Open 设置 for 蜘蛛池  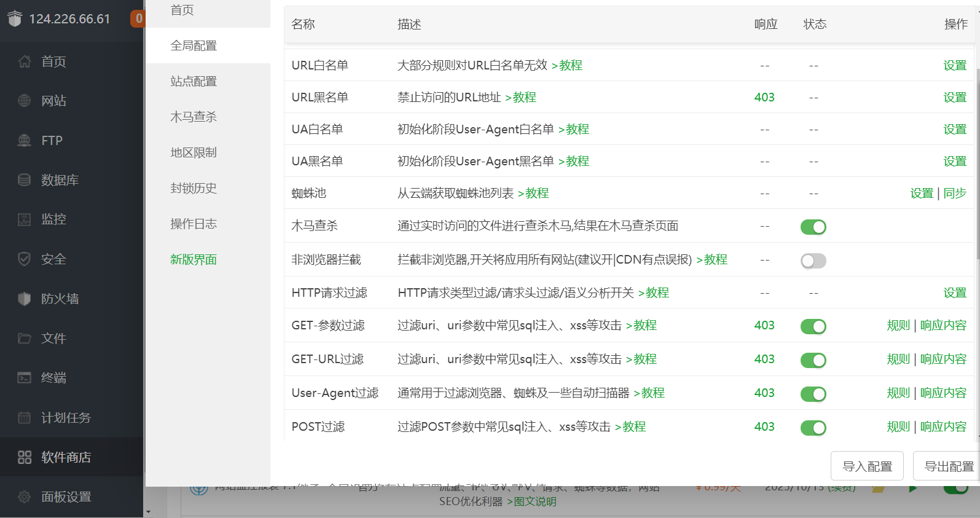[922, 193]
